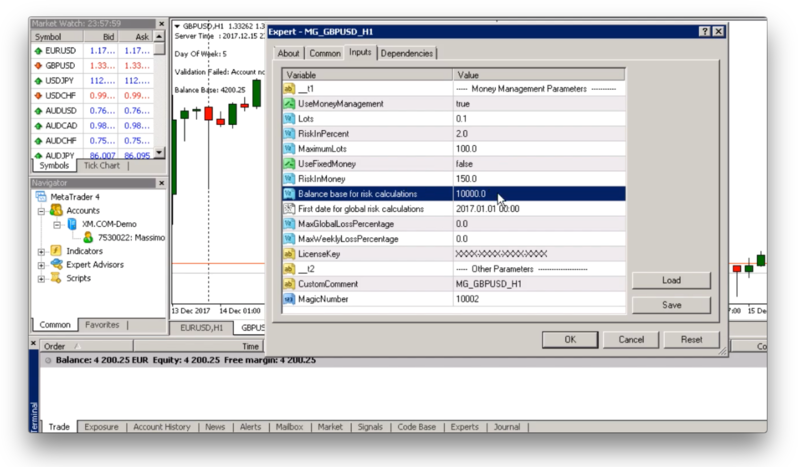800x467 pixels.
Task: Click the Expert Advisors icon in Navigator
Action: (x=57, y=264)
